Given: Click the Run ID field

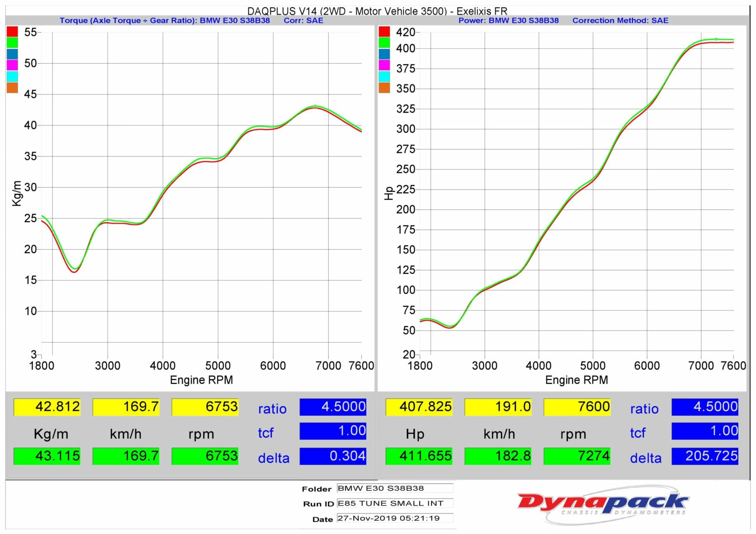Looking at the screenshot, I should 395,503.
